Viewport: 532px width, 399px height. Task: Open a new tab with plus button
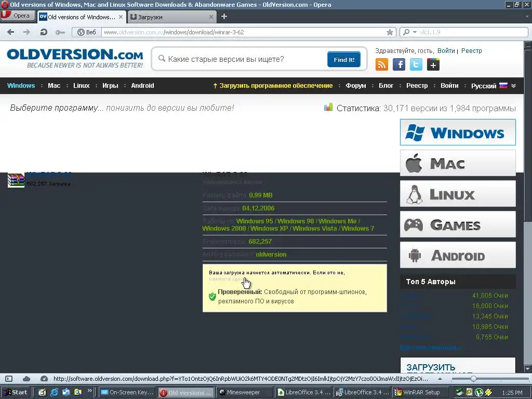tap(224, 17)
